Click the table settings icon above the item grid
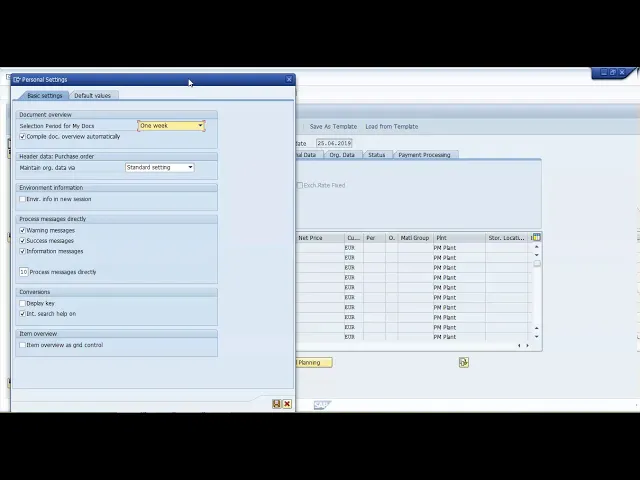This screenshot has width=640, height=480. click(x=536, y=237)
